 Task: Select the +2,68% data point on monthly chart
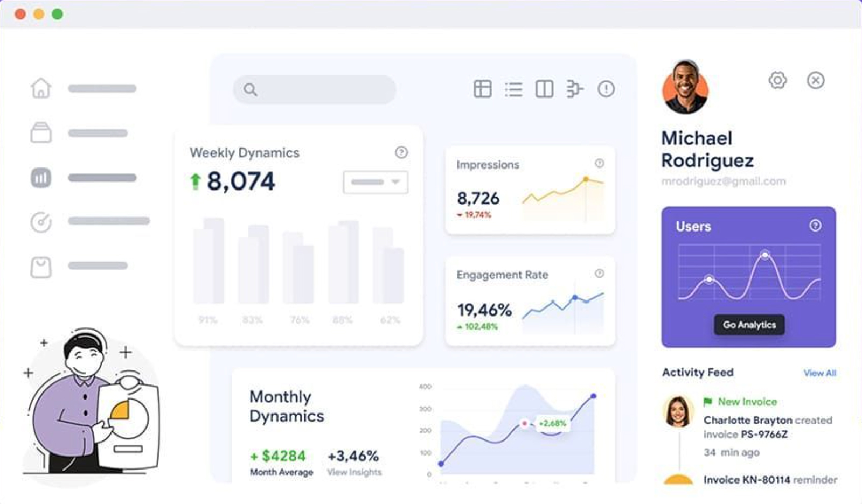[x=524, y=424]
